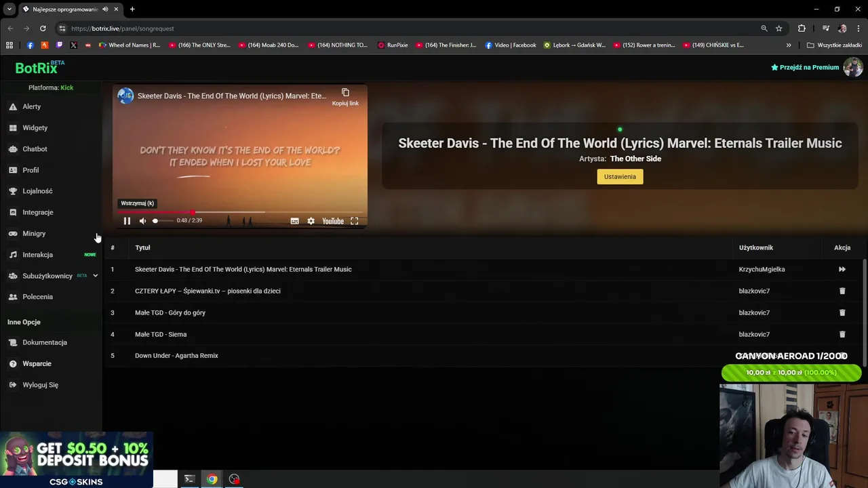
Task: Open Wheel of Names bookmark
Action: click(x=130, y=45)
